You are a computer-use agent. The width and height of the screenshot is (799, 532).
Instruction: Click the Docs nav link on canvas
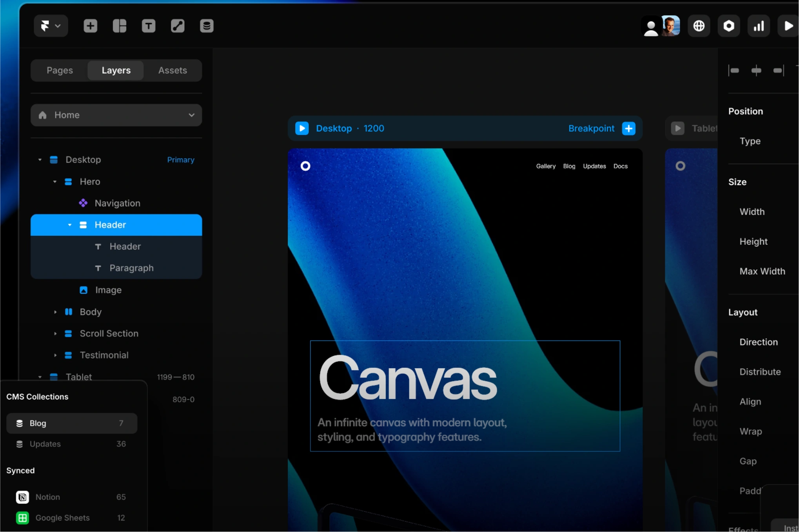(620, 166)
